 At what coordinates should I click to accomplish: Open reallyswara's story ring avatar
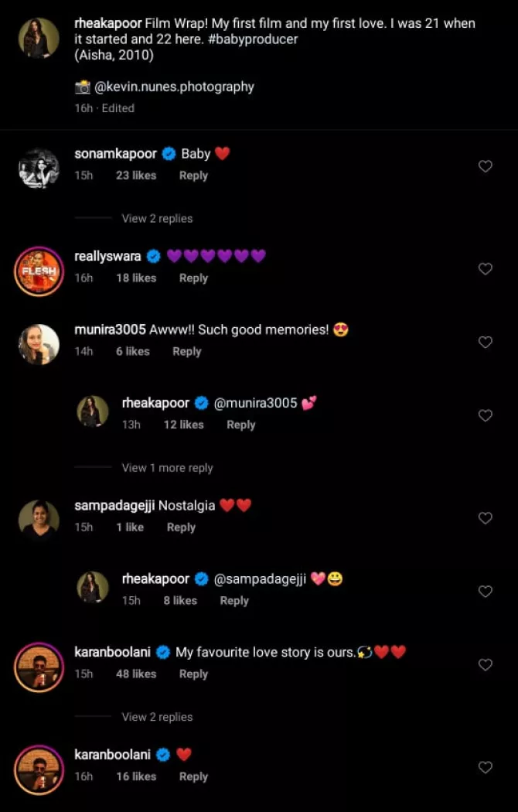[39, 271]
